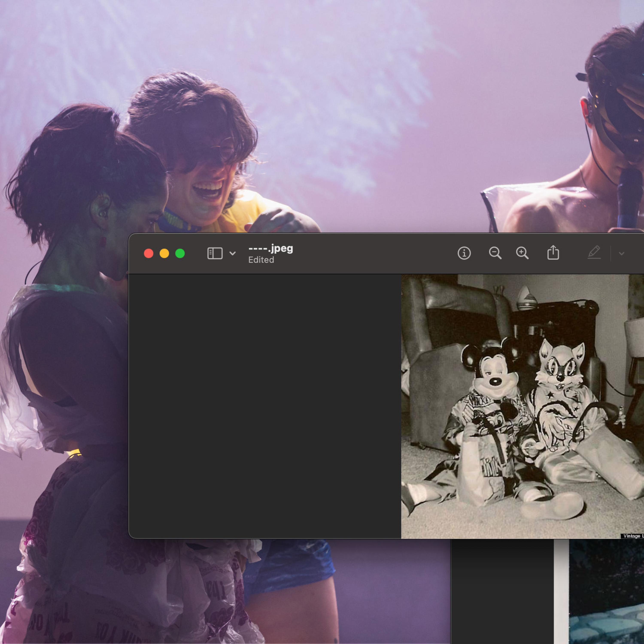Expand chevron beside the Markup pencil
The width and height of the screenshot is (644, 644).
coord(621,254)
